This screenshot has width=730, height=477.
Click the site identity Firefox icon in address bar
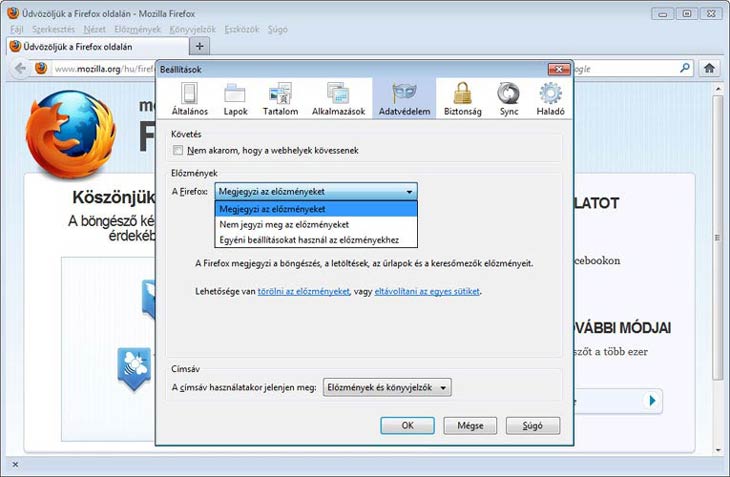[41, 68]
